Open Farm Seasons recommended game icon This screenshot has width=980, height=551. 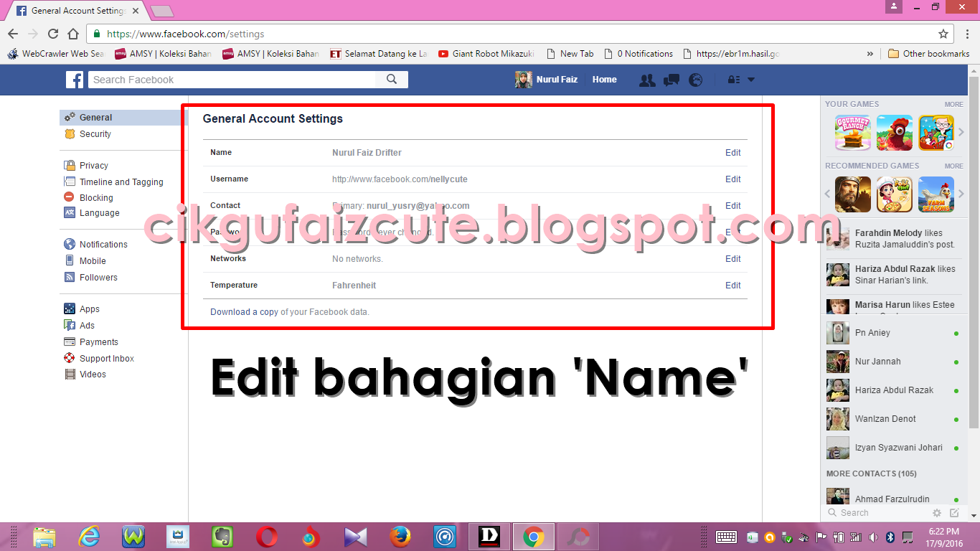click(x=936, y=194)
